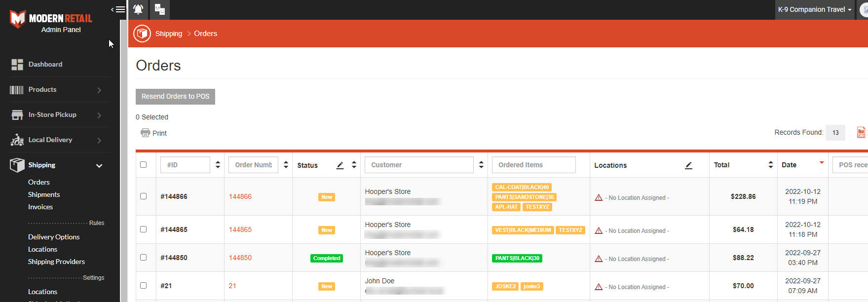Click warning icon for order #144866 location
868x302 pixels.
click(x=599, y=197)
